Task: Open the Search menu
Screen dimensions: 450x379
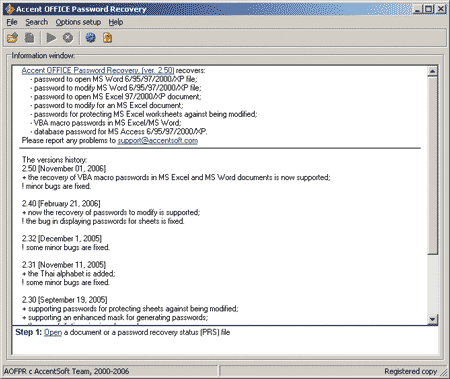Action: [x=37, y=22]
